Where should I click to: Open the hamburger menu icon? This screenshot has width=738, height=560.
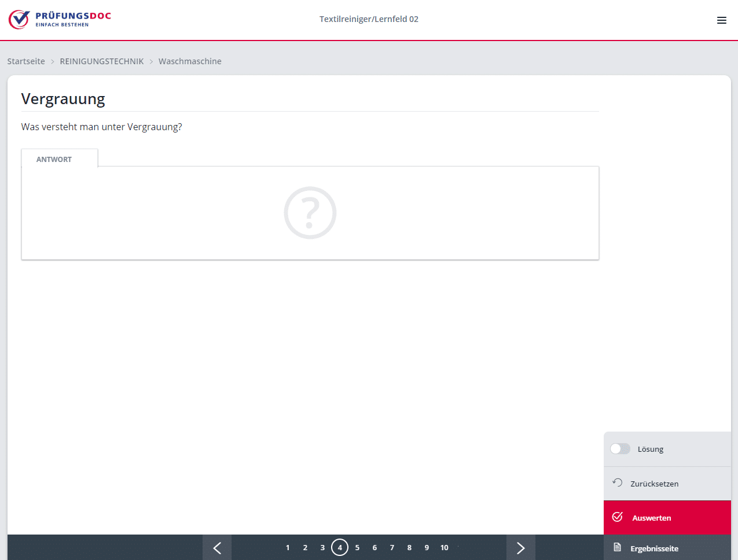721,20
